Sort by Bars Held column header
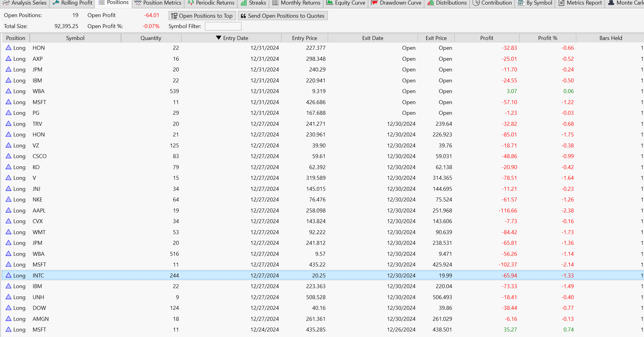Image resolution: width=644 pixels, height=337 pixels. coord(610,38)
